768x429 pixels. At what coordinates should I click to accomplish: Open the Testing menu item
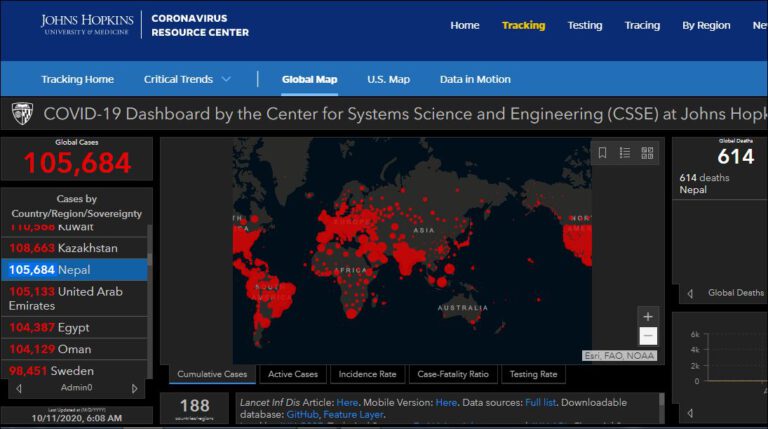coord(585,25)
